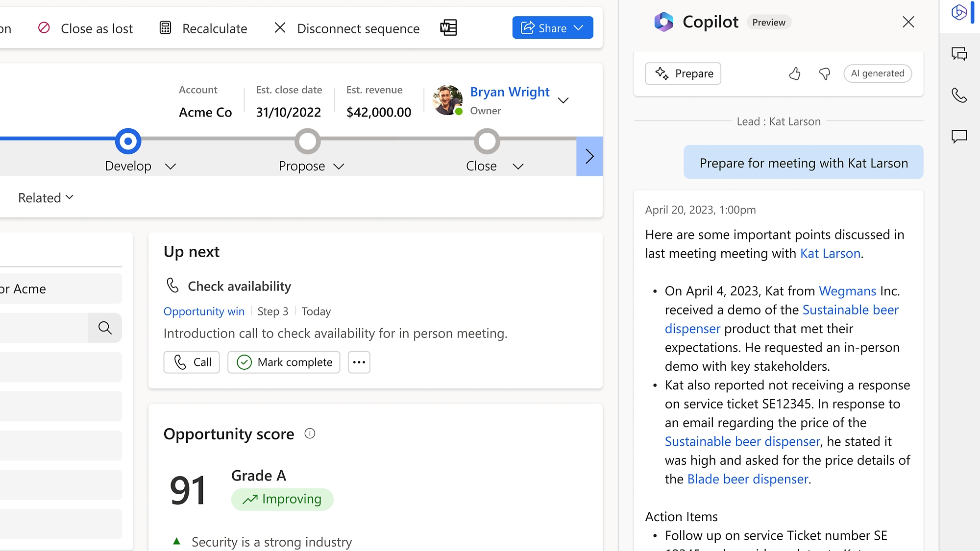
Task: Click the Opportunity score info icon
Action: [309, 432]
